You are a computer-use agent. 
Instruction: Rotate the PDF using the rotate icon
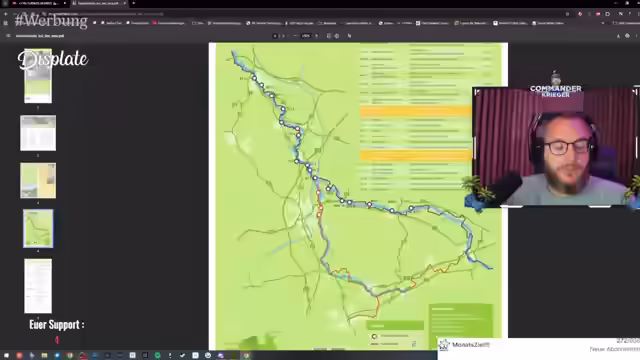(x=337, y=36)
